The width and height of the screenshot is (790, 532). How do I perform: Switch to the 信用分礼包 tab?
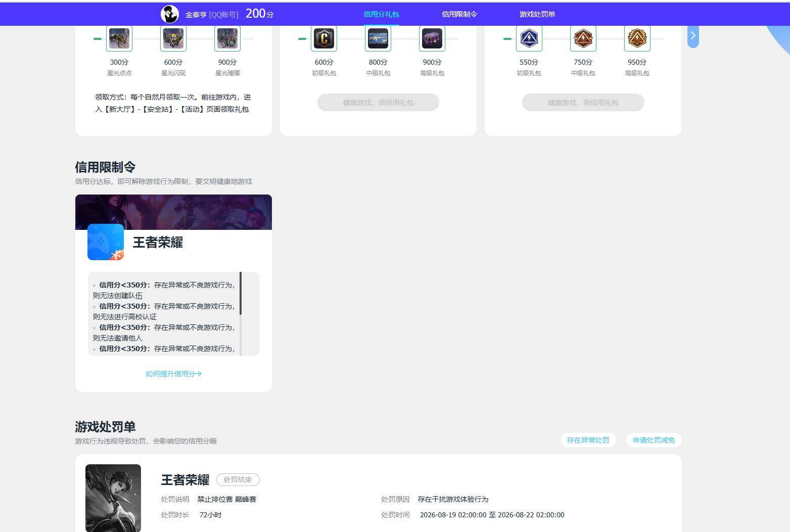tap(382, 14)
